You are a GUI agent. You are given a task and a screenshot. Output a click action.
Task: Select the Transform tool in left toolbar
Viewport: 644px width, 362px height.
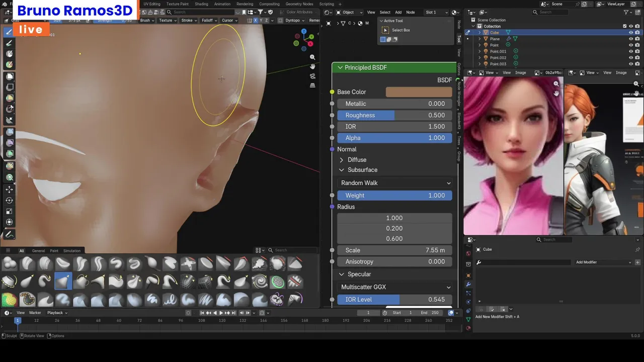click(x=10, y=222)
